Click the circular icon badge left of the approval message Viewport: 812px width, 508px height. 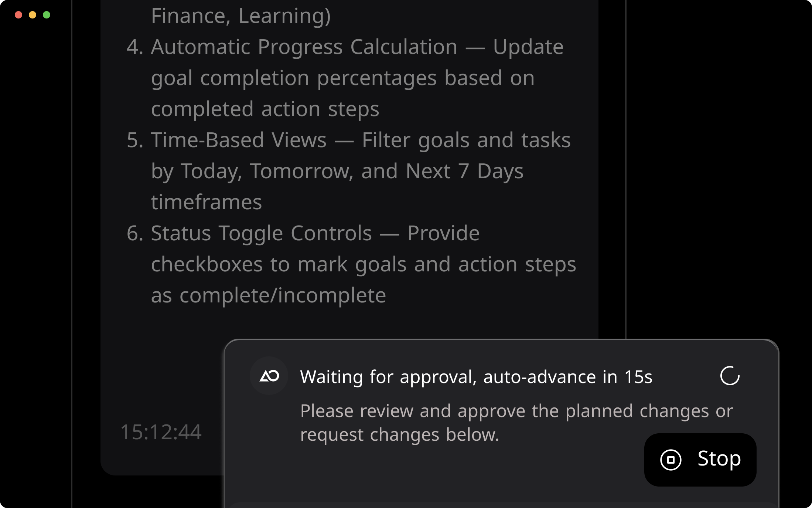coord(269,376)
